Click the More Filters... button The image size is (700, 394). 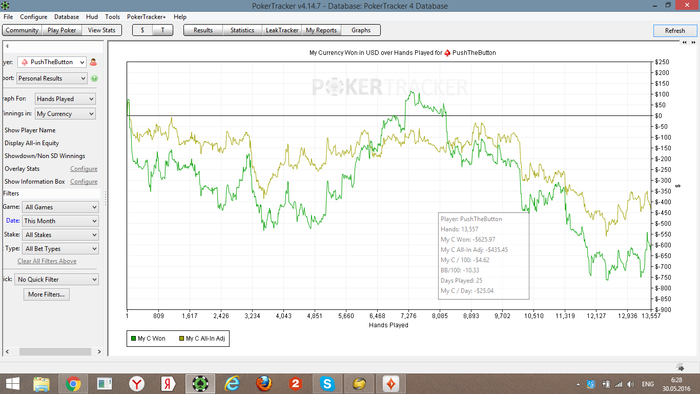[x=46, y=294]
